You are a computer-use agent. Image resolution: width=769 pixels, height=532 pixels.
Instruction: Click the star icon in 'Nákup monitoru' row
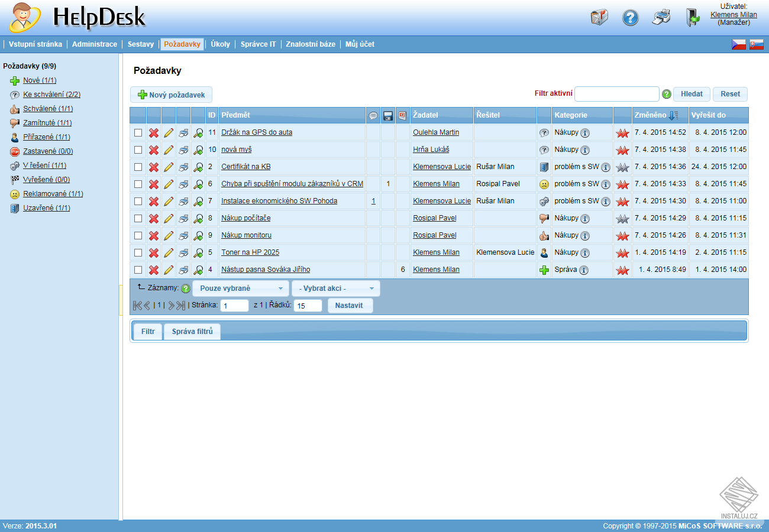pos(622,236)
